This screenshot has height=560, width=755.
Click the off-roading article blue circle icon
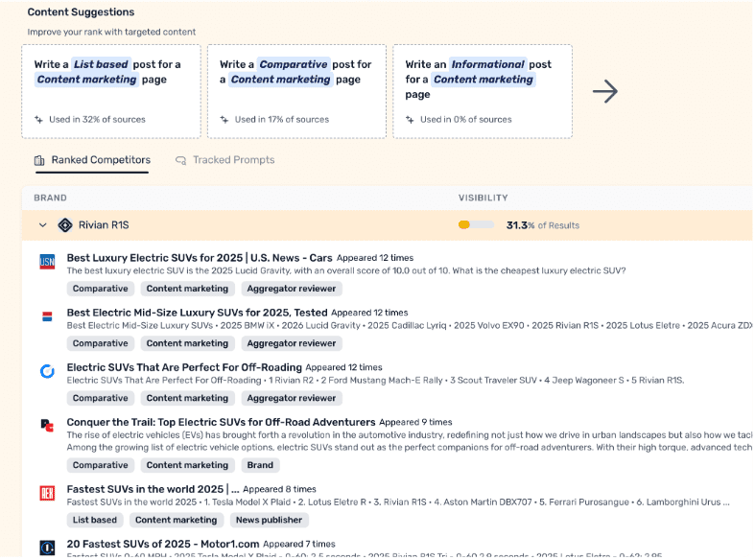(x=47, y=371)
